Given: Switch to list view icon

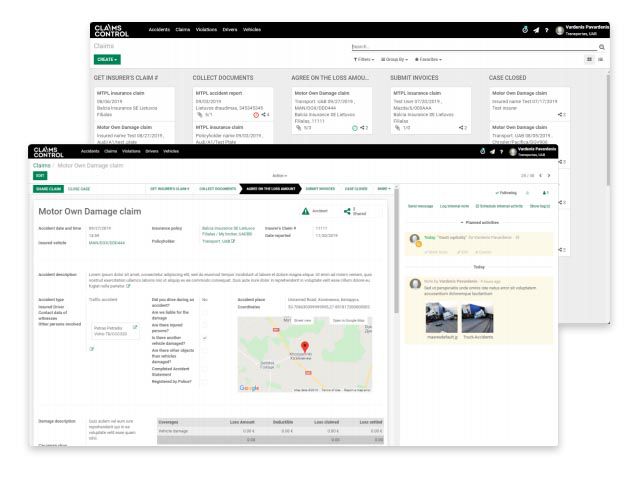Looking at the screenshot, I should [x=599, y=60].
